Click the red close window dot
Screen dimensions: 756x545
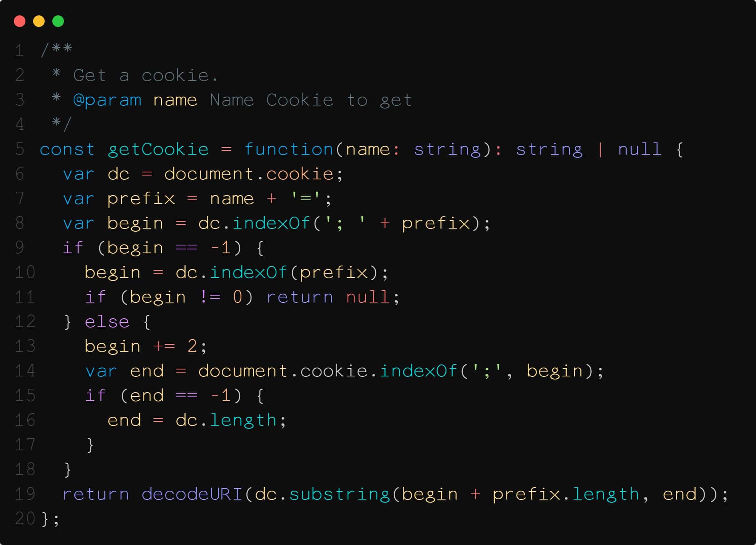tap(20, 21)
